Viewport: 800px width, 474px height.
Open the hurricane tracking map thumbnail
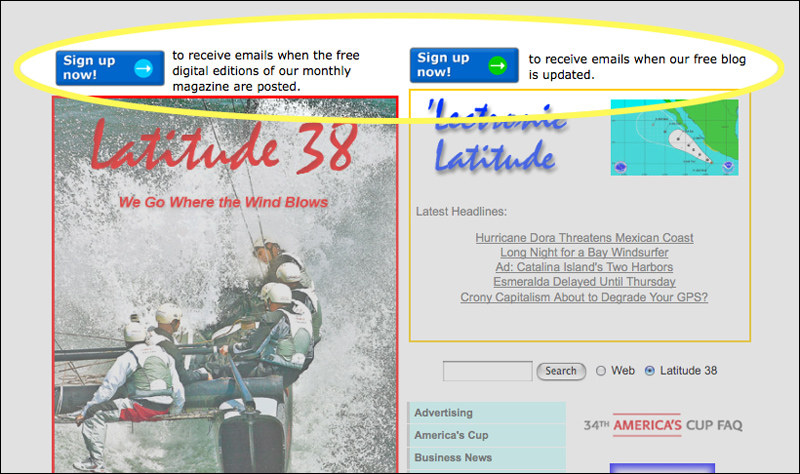[x=674, y=137]
